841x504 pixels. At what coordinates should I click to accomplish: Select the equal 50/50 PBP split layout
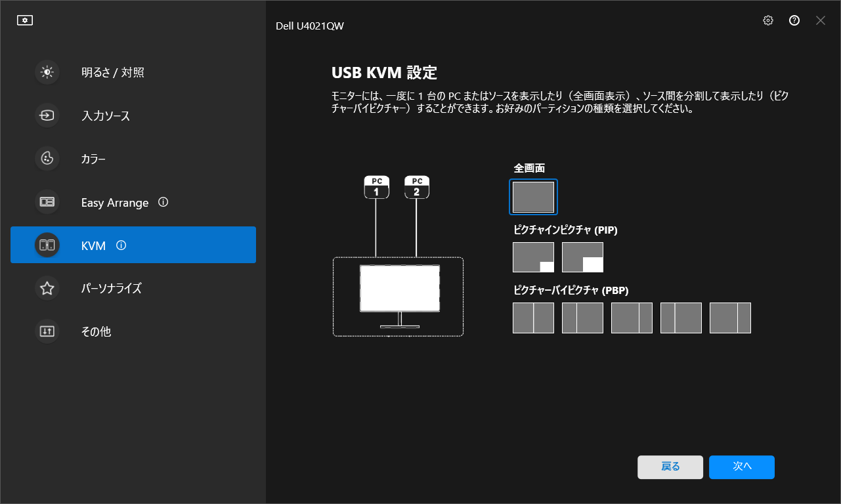(x=533, y=318)
